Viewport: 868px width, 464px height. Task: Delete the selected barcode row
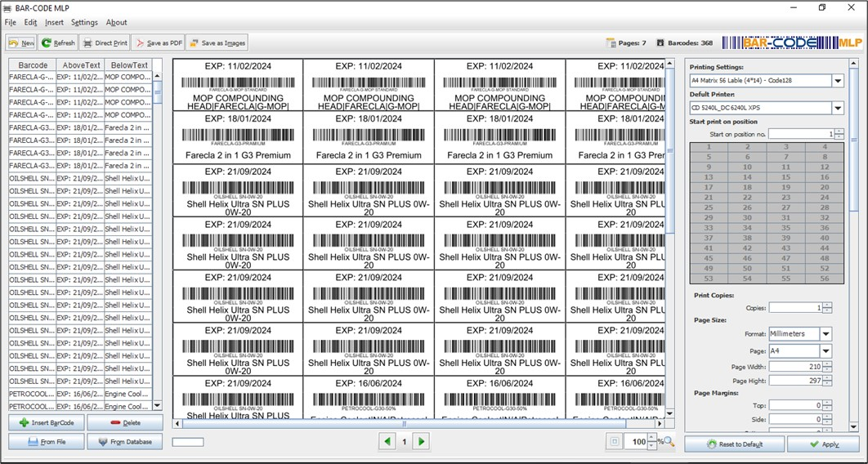click(125, 422)
